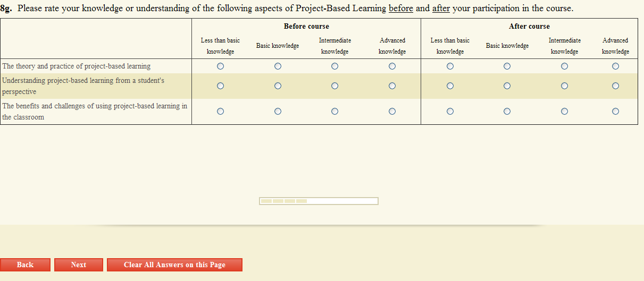This screenshot has width=644, height=281.
Task: Select Advanced knowledge after course for benefits and challenges
Action: (615, 112)
